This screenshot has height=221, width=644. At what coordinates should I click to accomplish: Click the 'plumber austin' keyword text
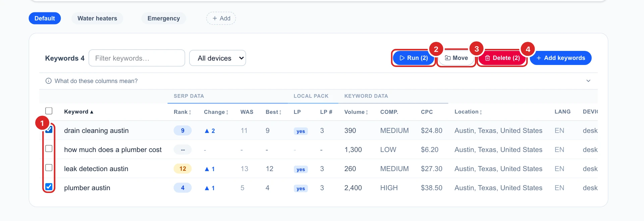(x=87, y=188)
